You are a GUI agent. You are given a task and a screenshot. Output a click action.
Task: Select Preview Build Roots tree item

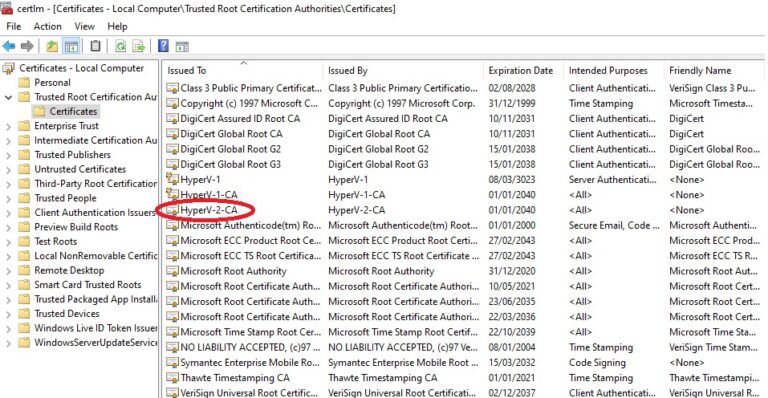point(76,227)
